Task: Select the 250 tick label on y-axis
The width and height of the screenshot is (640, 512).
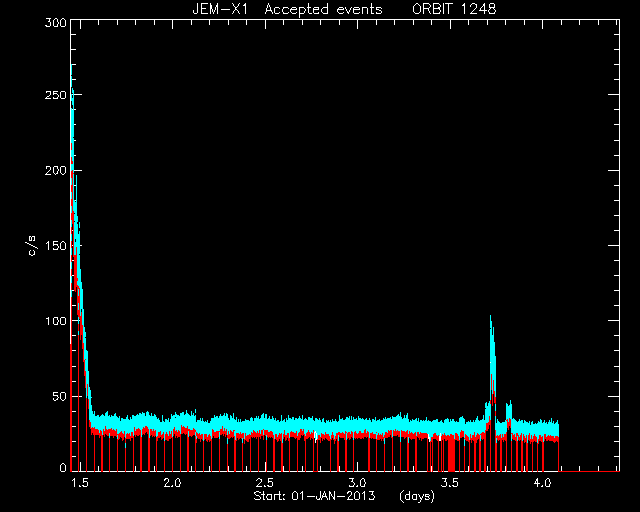Action: [56, 95]
